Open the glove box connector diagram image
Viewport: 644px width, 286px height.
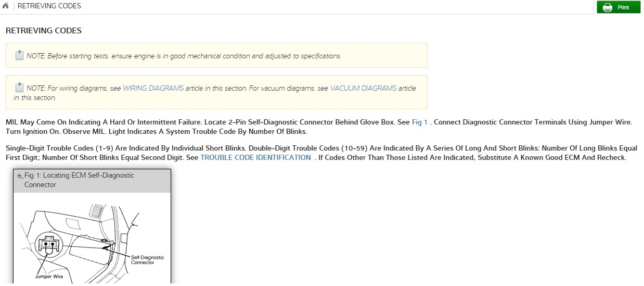[92, 239]
